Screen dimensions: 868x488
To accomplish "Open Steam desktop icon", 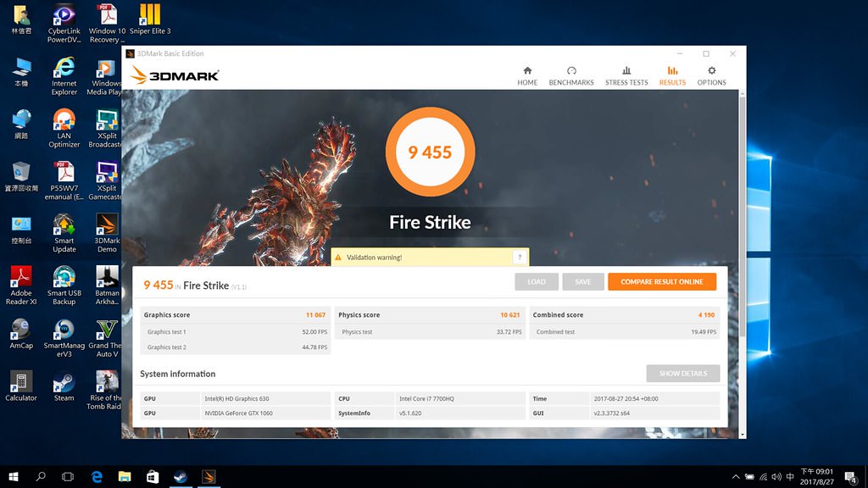I will pos(64,386).
